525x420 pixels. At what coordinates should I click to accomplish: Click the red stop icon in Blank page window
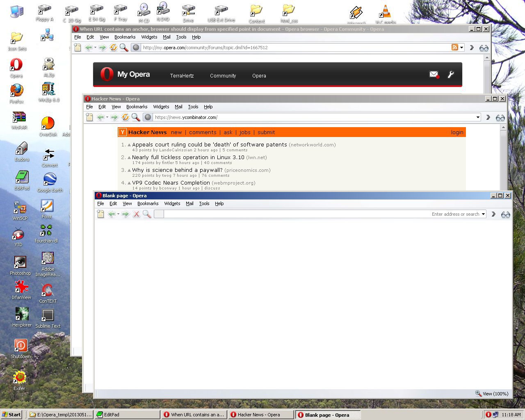pos(136,214)
